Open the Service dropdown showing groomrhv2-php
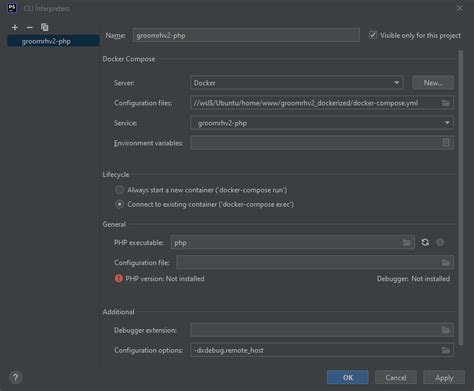 point(322,123)
